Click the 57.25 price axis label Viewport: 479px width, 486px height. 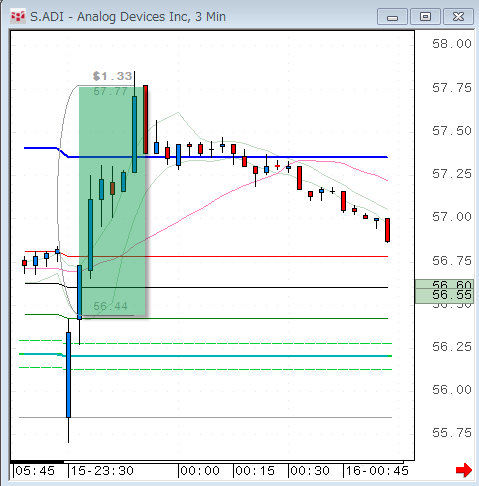(x=452, y=174)
